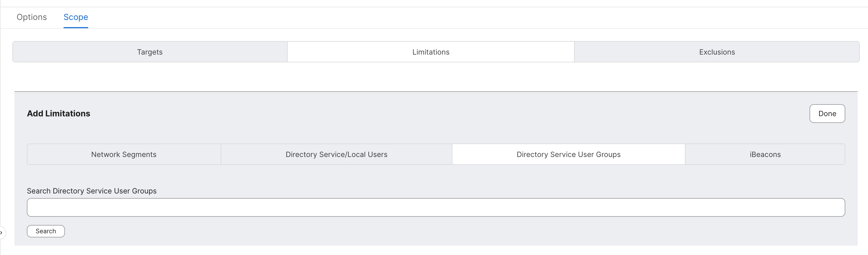Select Directory Service User Groups tab
Screen dimensions: 868x255
coord(568,154)
